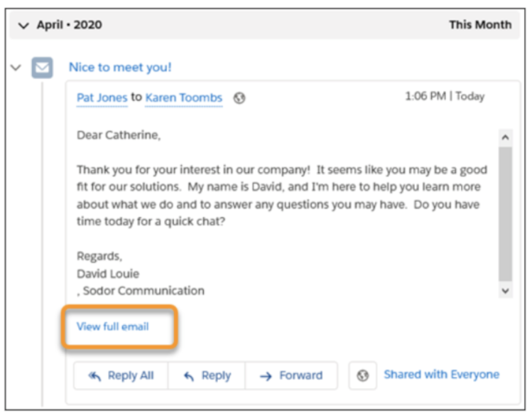Click the Reply button label
532x416 pixels.
(x=216, y=375)
